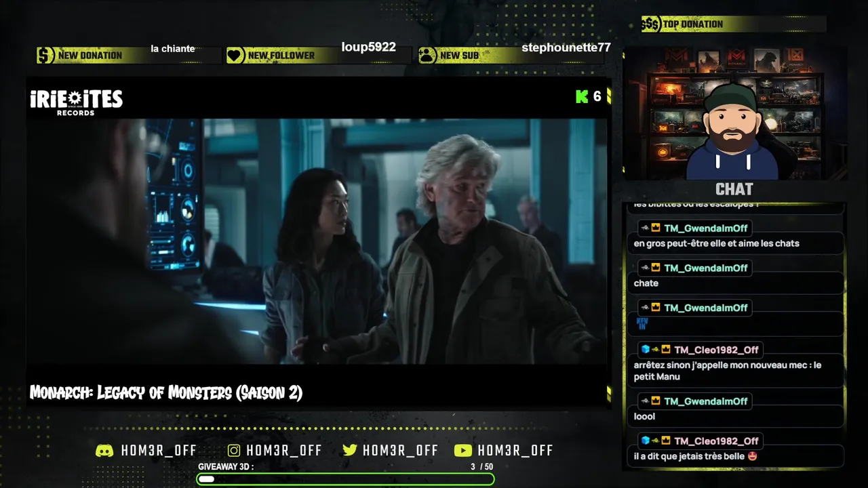Click username TM_GwendalmOff above 'loool'

[706, 401]
